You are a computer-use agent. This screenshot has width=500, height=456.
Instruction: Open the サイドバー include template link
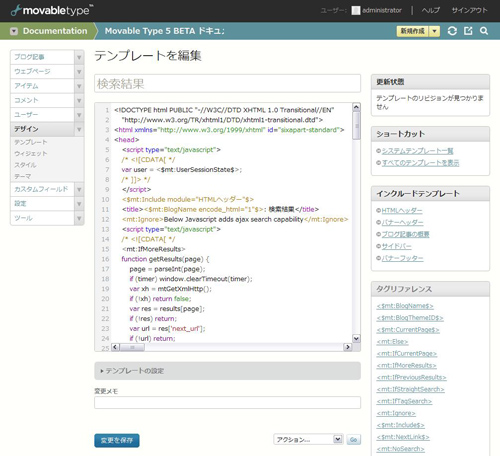click(396, 246)
